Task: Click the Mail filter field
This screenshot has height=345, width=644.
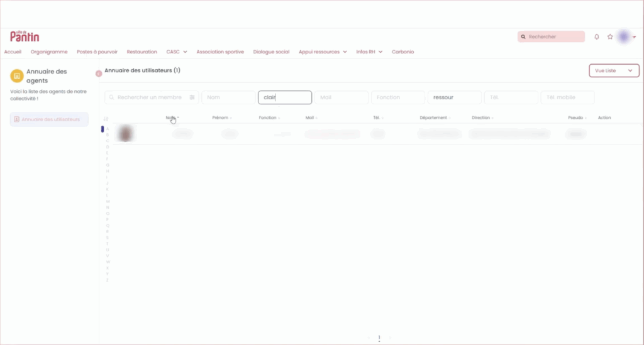Action: click(x=341, y=97)
